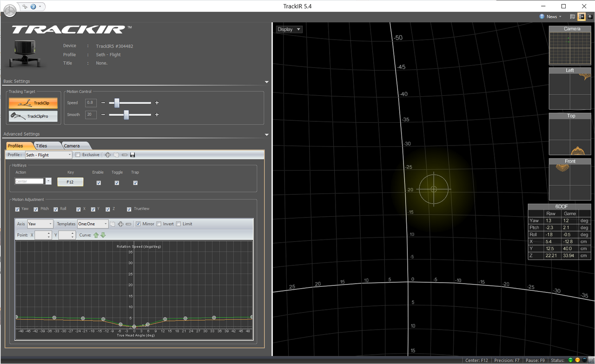
Task: Lower the curve with green down arrow
Action: point(103,235)
